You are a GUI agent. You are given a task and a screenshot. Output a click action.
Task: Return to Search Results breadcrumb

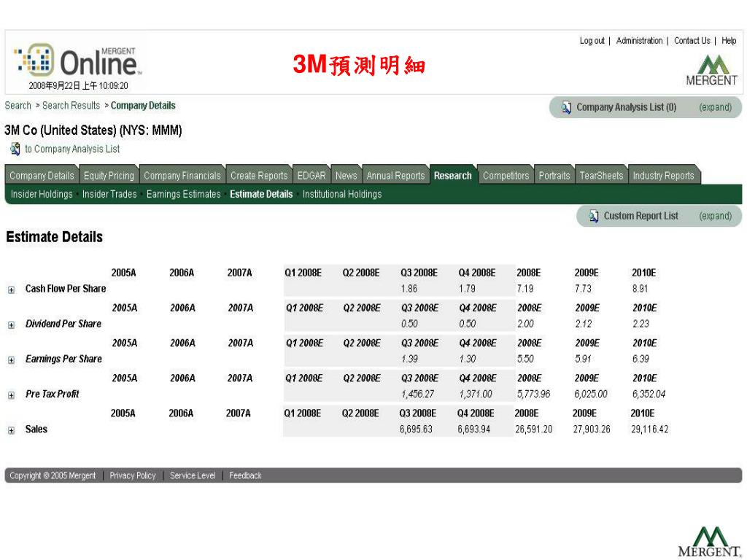click(71, 106)
